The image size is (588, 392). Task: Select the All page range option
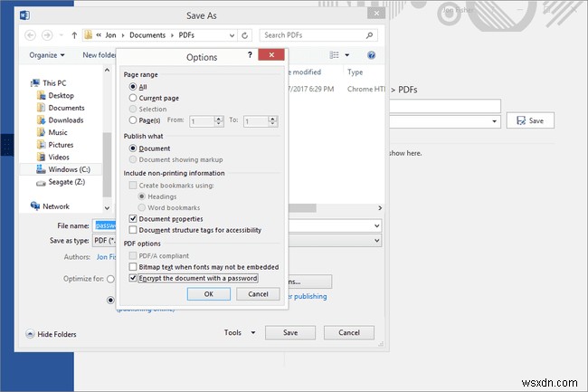133,87
